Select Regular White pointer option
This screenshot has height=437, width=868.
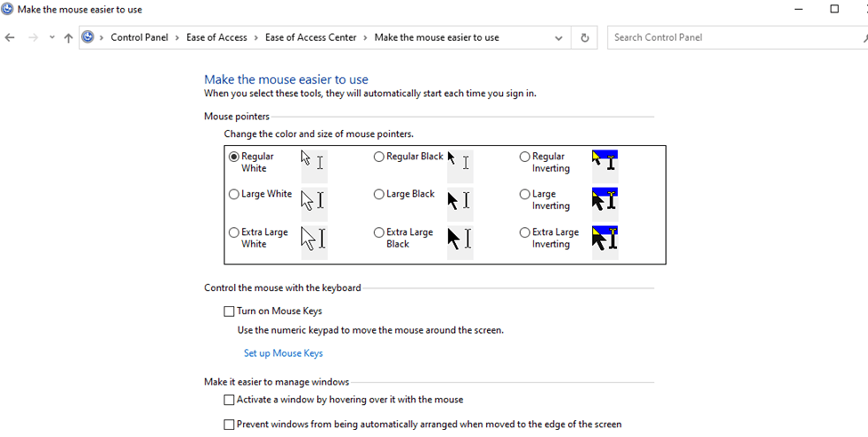coord(234,157)
